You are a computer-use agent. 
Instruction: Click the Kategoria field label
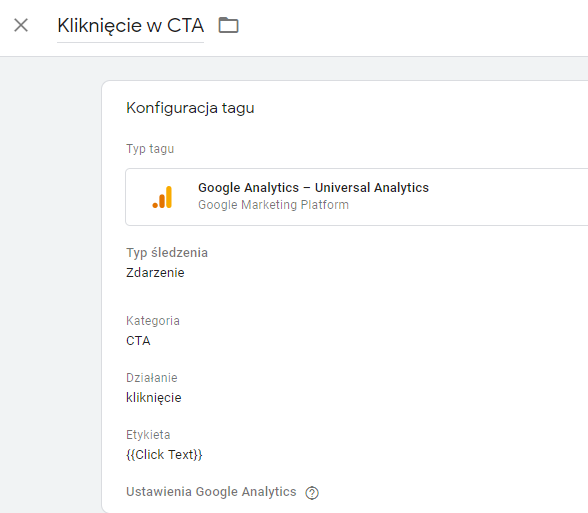[153, 321]
